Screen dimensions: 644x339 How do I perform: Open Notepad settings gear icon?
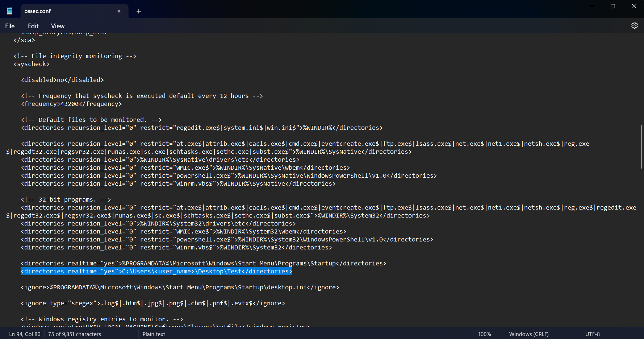point(634,25)
